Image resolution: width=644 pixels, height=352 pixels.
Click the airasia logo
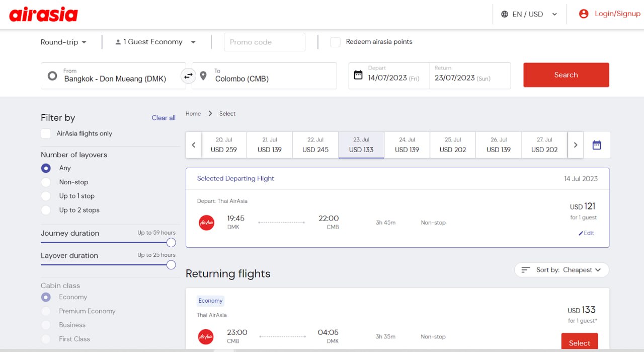click(43, 14)
